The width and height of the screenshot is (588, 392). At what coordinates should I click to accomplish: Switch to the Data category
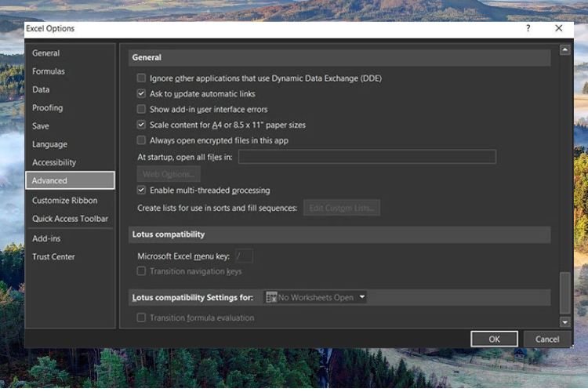pos(41,89)
